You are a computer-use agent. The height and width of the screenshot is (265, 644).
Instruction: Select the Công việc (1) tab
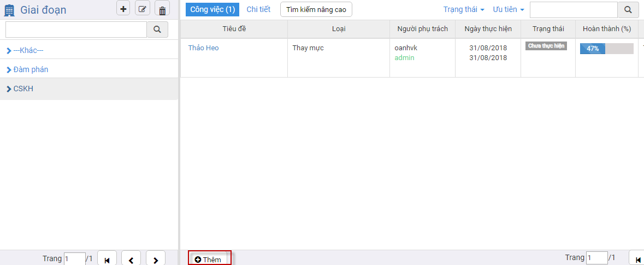tap(212, 9)
